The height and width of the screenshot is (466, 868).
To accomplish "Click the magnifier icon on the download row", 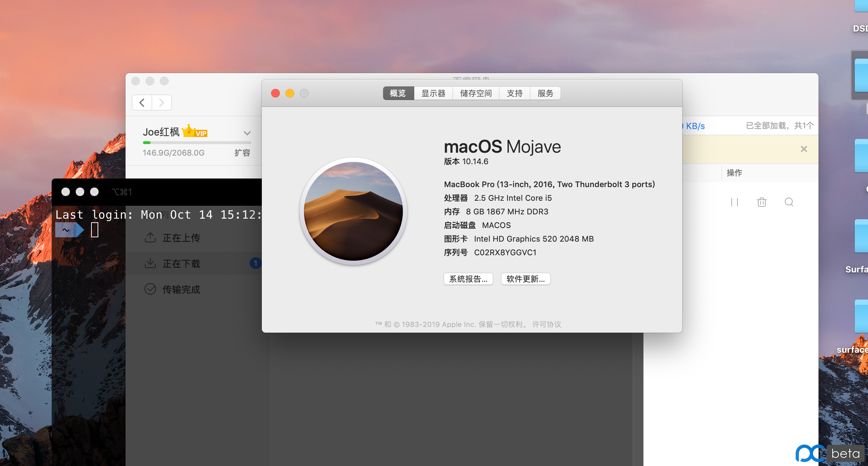I will click(x=789, y=202).
